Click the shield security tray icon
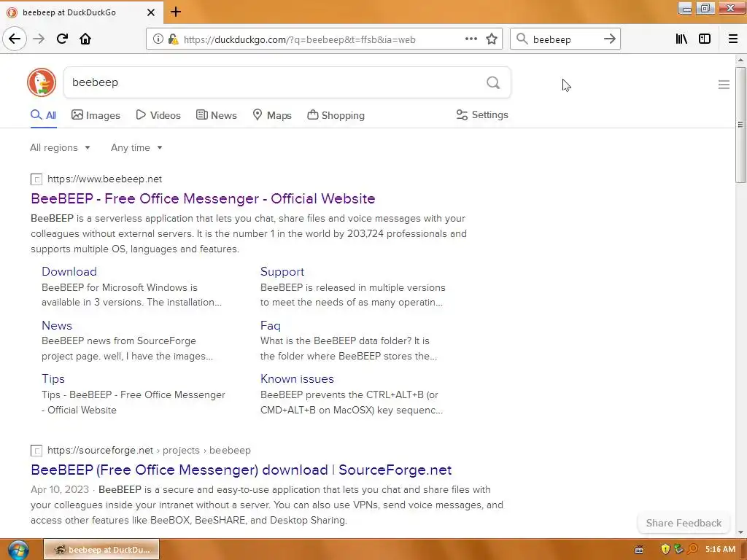Image resolution: width=747 pixels, height=560 pixels. coord(665,550)
